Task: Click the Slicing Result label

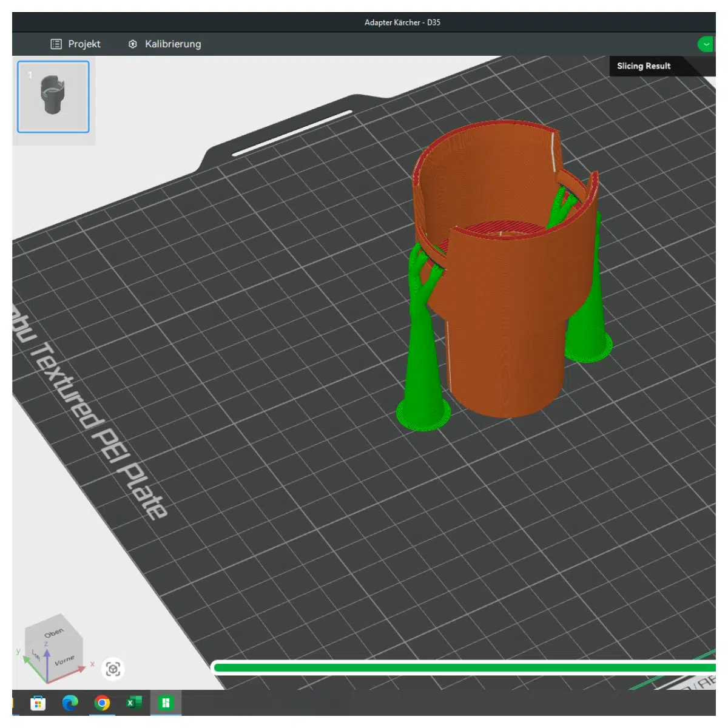Action: pyautogui.click(x=644, y=66)
